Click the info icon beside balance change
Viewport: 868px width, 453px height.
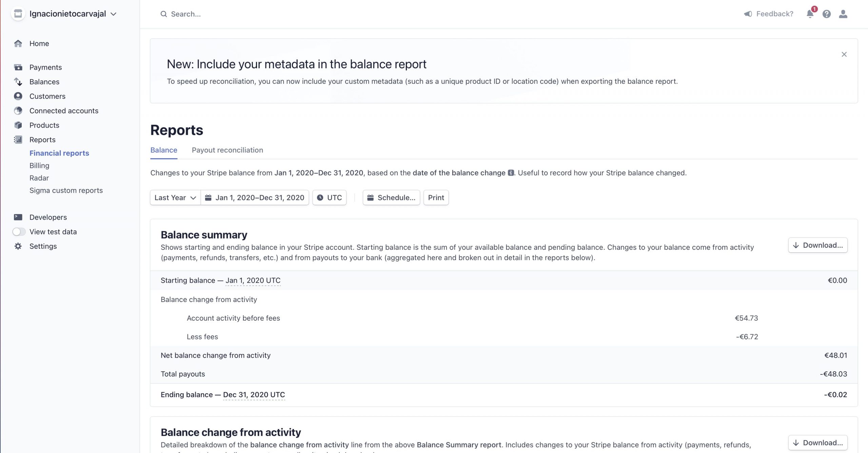(x=511, y=173)
